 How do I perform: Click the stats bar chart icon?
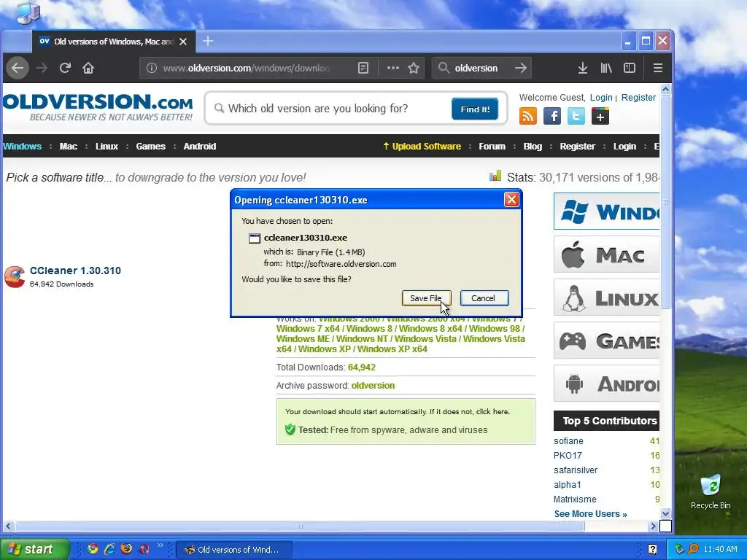[x=495, y=176]
